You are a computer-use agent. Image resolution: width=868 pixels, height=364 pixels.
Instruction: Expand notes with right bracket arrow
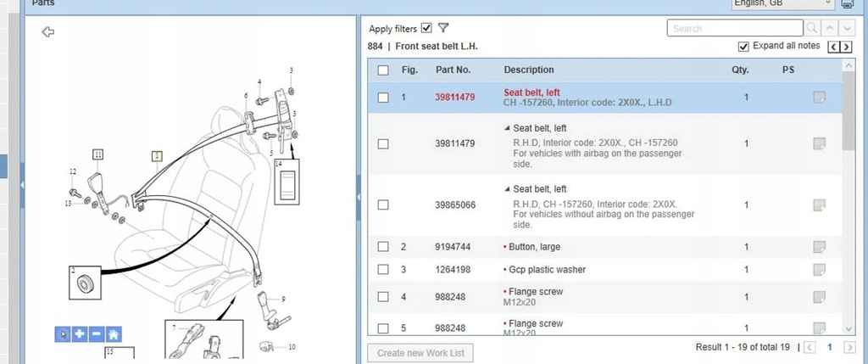point(846,48)
